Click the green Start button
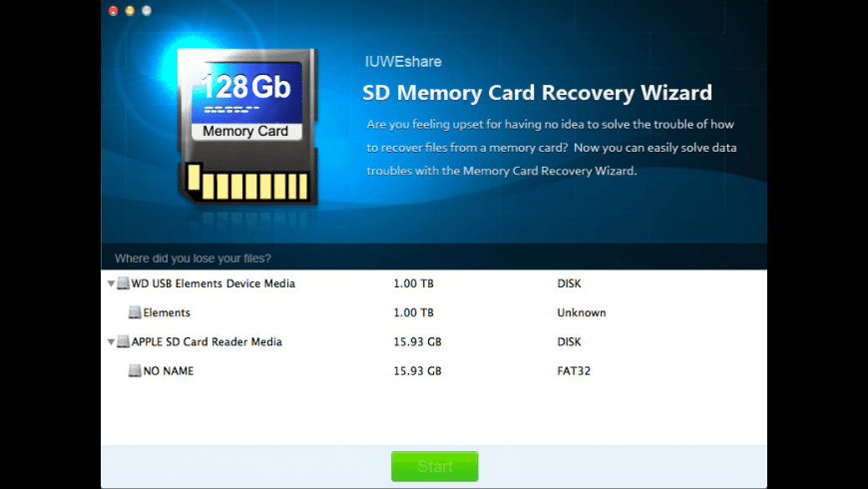 [435, 466]
